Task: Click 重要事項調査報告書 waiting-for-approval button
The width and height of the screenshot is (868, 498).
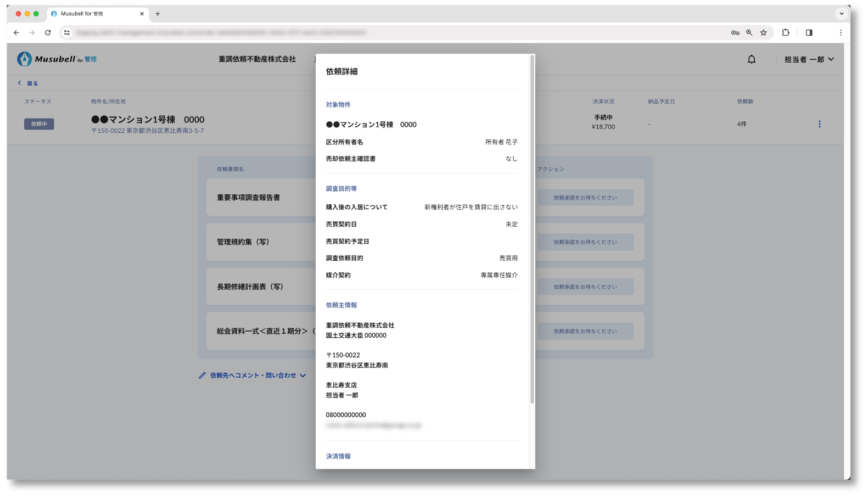Action: pos(585,198)
